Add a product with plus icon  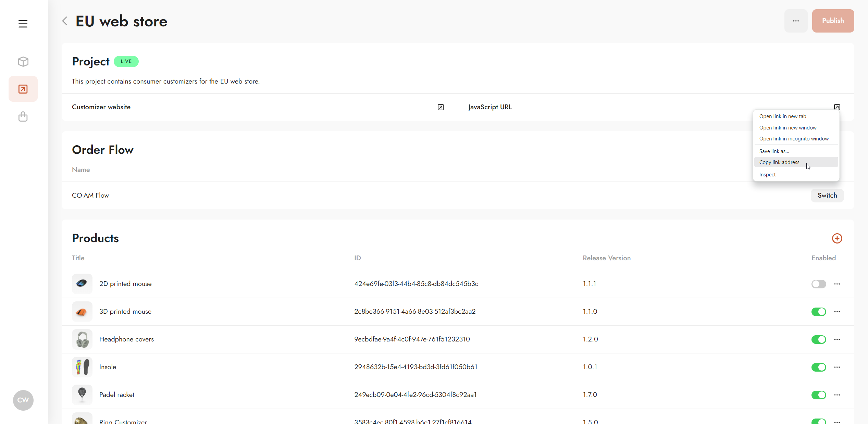(837, 238)
